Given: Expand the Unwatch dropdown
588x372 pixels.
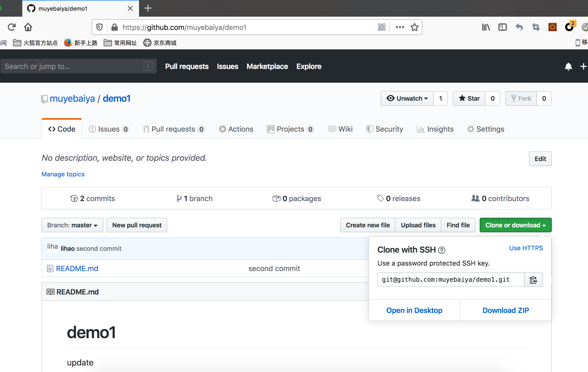Looking at the screenshot, I should (x=407, y=98).
